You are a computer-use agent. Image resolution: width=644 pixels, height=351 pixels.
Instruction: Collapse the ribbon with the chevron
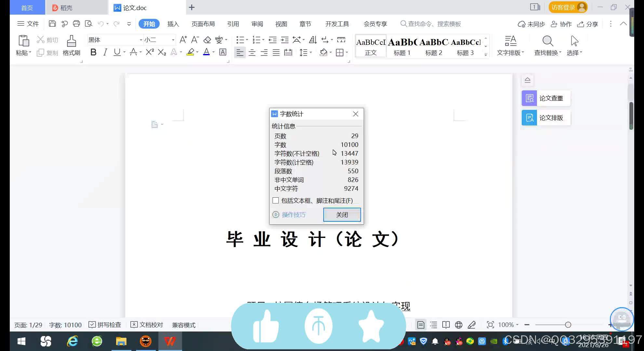[x=623, y=24]
